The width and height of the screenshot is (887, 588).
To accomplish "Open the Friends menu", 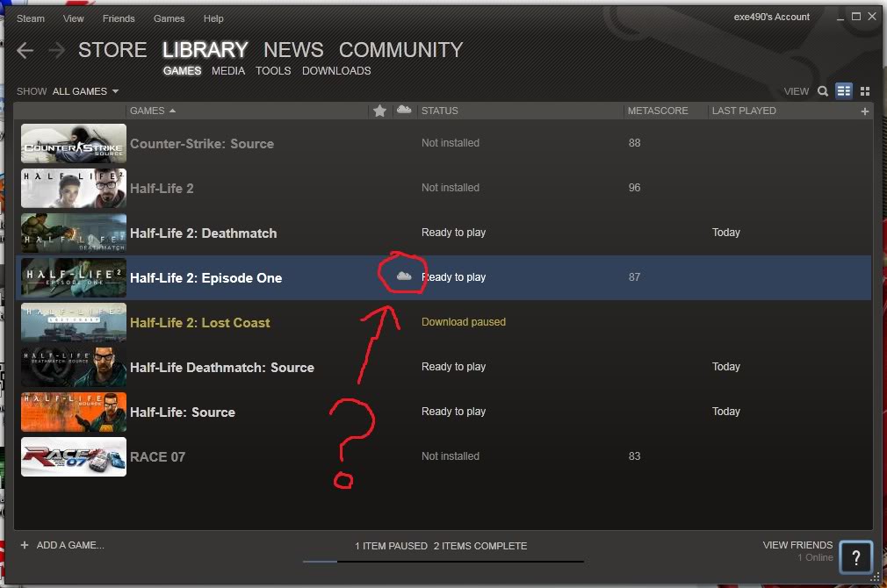I will click(119, 18).
